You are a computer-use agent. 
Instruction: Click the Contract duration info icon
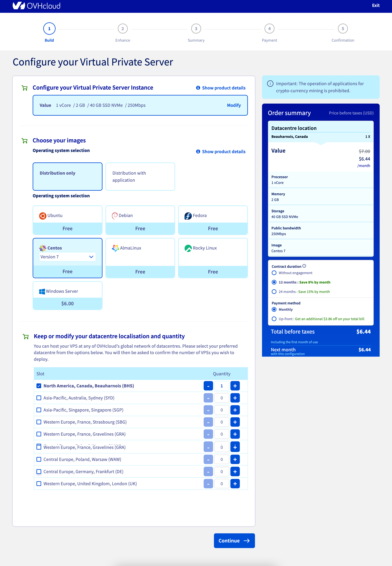coord(304,266)
